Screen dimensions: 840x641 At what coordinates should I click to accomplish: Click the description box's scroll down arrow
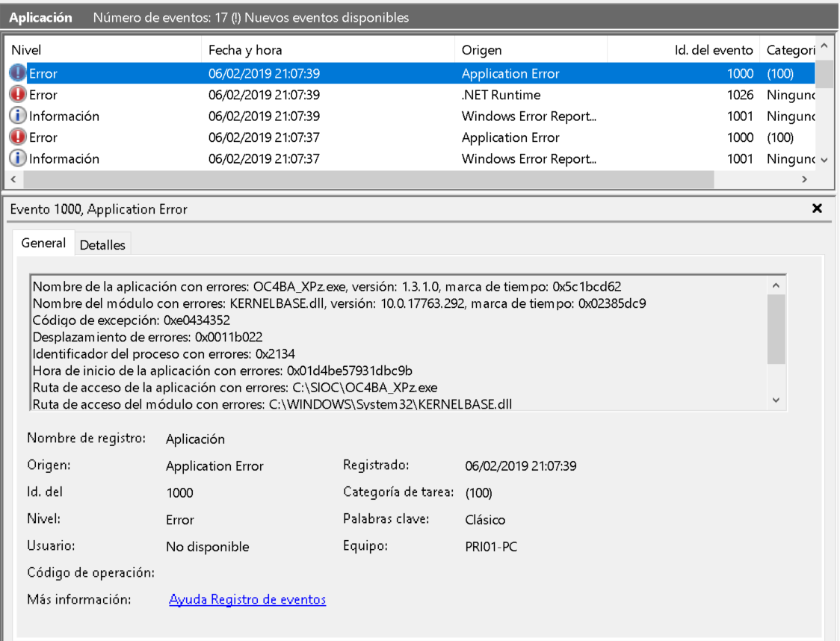pyautogui.click(x=776, y=400)
